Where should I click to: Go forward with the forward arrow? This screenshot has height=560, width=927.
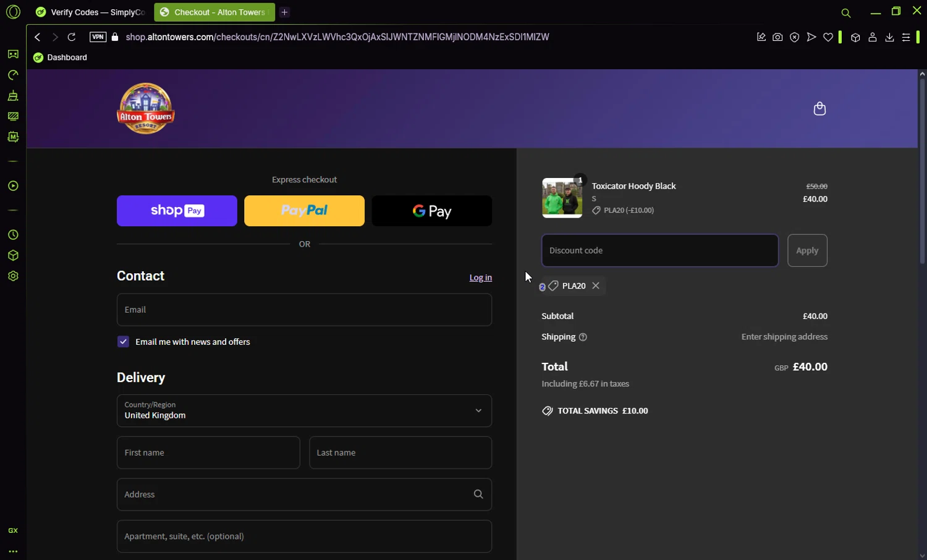pyautogui.click(x=55, y=37)
